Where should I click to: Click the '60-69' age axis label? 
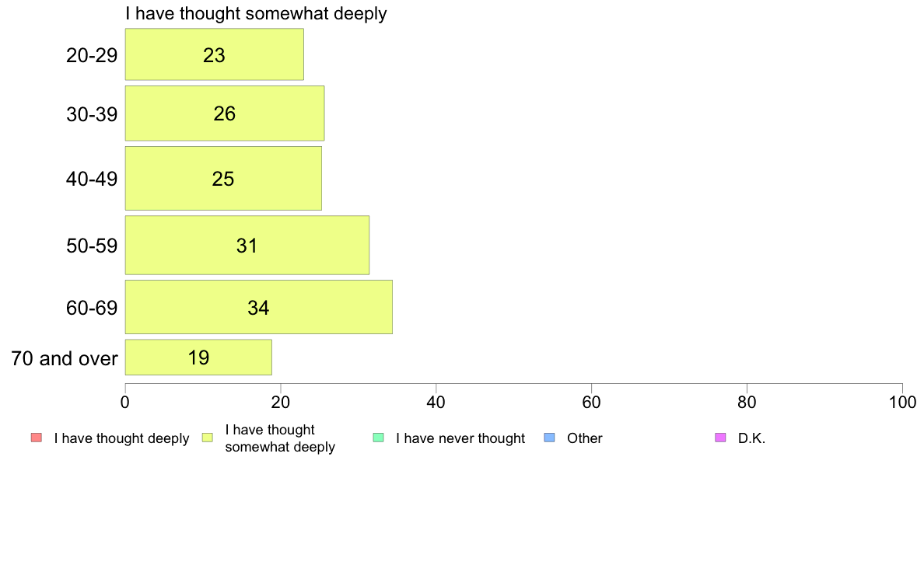pos(92,308)
